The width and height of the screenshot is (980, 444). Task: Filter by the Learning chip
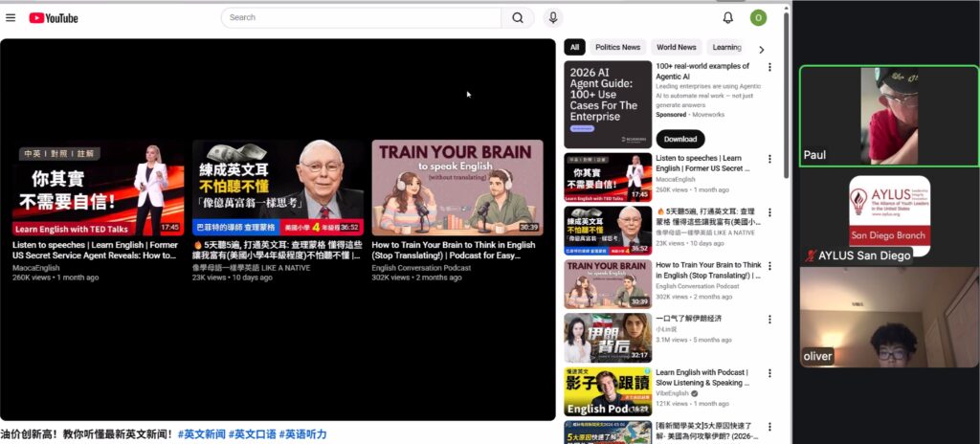[x=726, y=47]
